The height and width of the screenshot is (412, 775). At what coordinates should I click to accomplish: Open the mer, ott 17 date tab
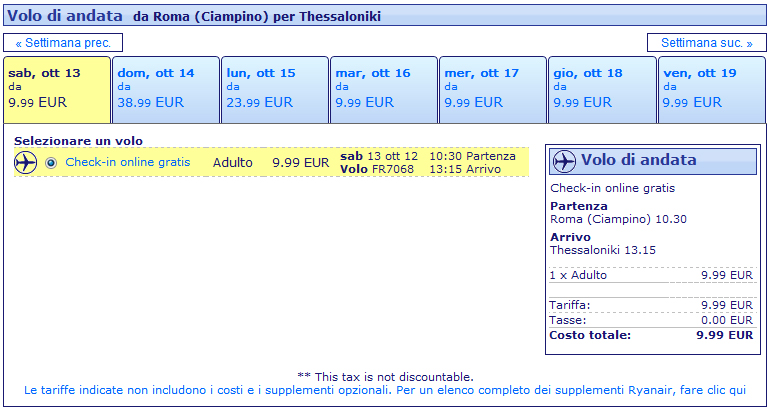pyautogui.click(x=493, y=89)
